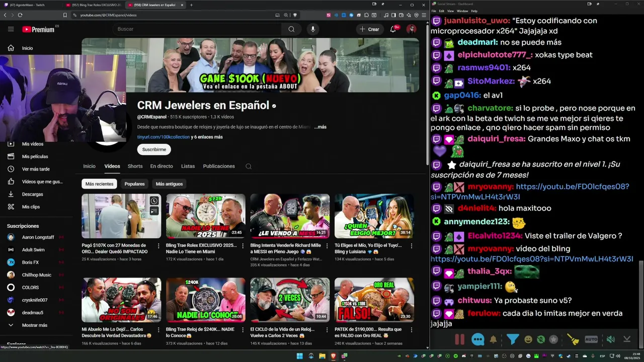
Task: Open Mis clips in sidebar
Action: point(31,207)
